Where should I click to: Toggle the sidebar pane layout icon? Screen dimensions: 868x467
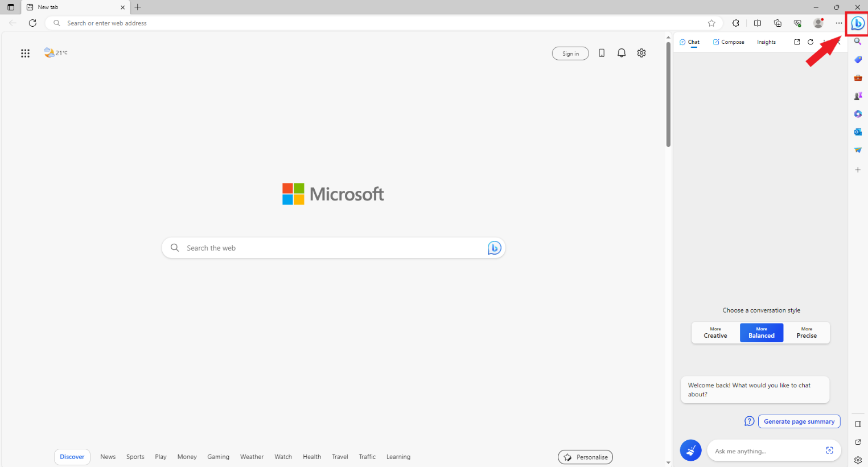pos(858,424)
